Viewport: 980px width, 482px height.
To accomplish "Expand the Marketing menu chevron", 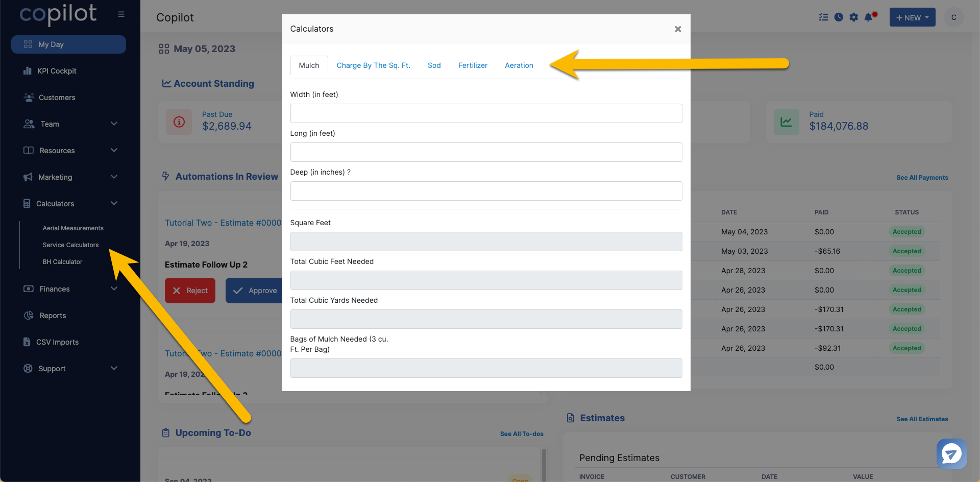I will click(114, 177).
